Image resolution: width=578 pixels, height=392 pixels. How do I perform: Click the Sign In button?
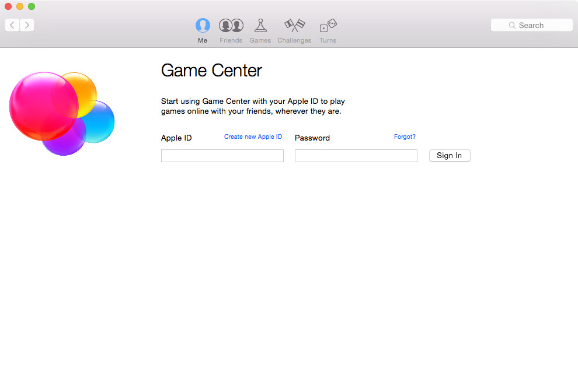[450, 156]
